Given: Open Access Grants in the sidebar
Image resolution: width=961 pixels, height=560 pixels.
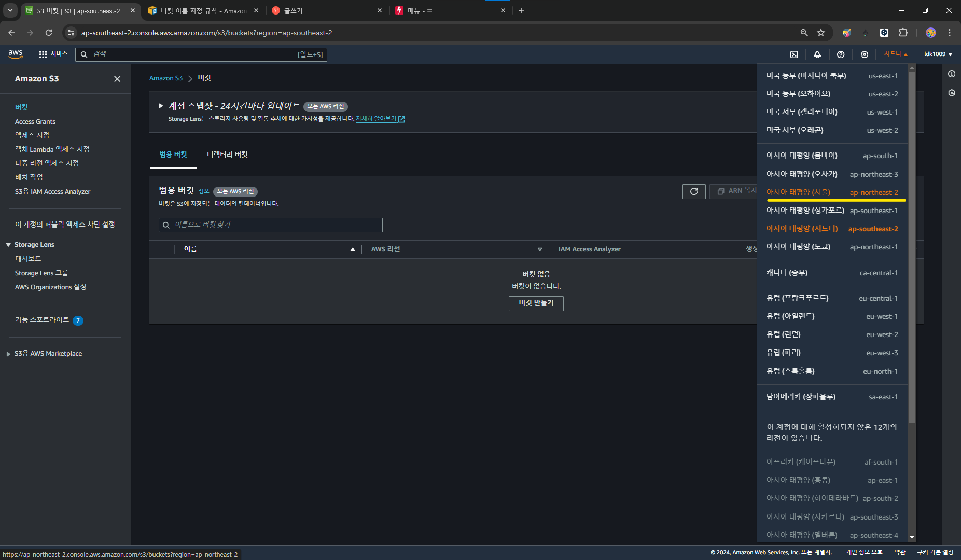Looking at the screenshot, I should (35, 122).
